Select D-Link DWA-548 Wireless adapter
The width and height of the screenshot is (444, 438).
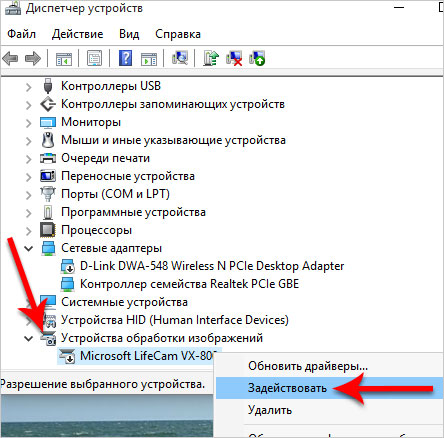[212, 266]
